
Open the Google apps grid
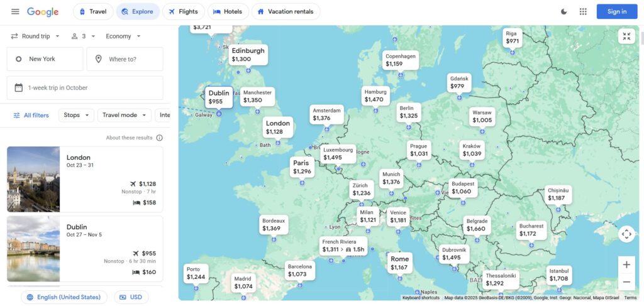583,11
